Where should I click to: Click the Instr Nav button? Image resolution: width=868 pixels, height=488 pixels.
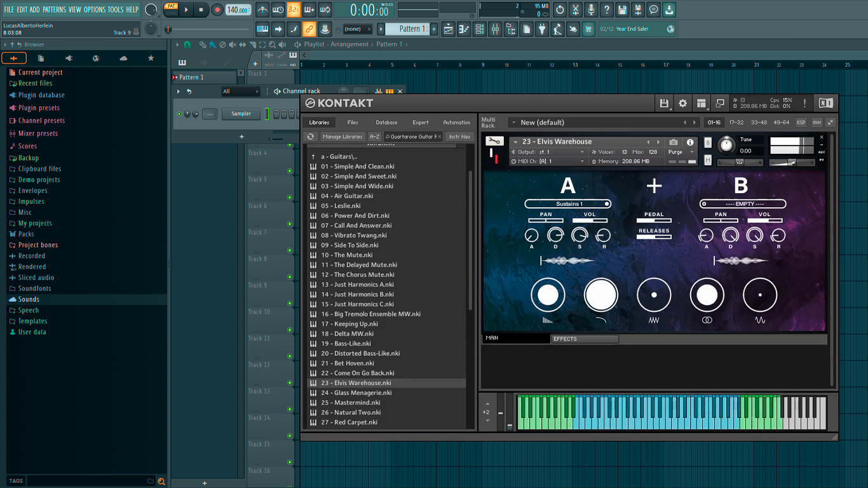pyautogui.click(x=459, y=137)
